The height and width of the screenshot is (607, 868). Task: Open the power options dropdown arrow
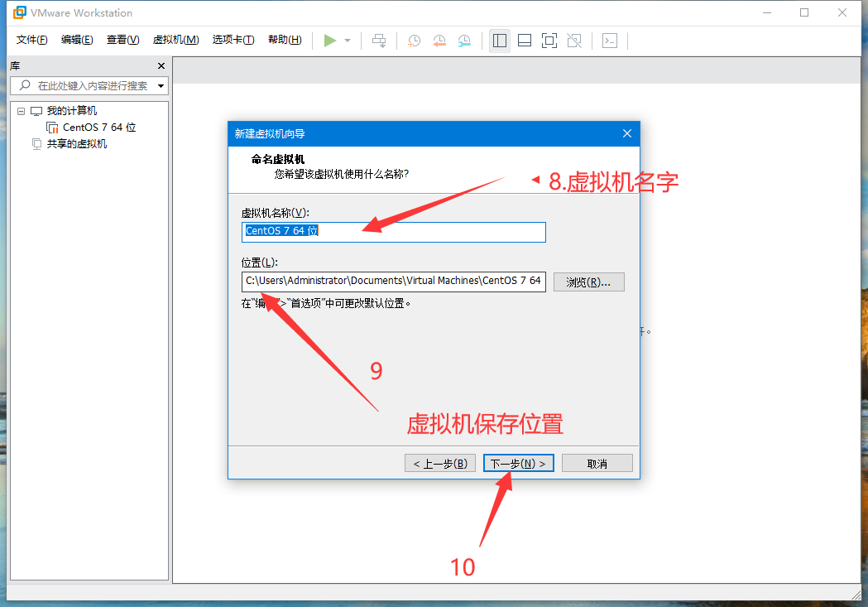[348, 41]
